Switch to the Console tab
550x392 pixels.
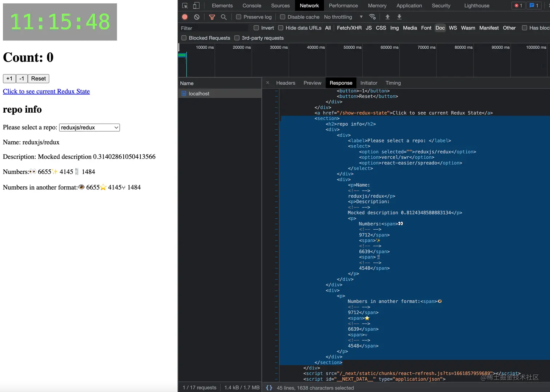click(252, 6)
